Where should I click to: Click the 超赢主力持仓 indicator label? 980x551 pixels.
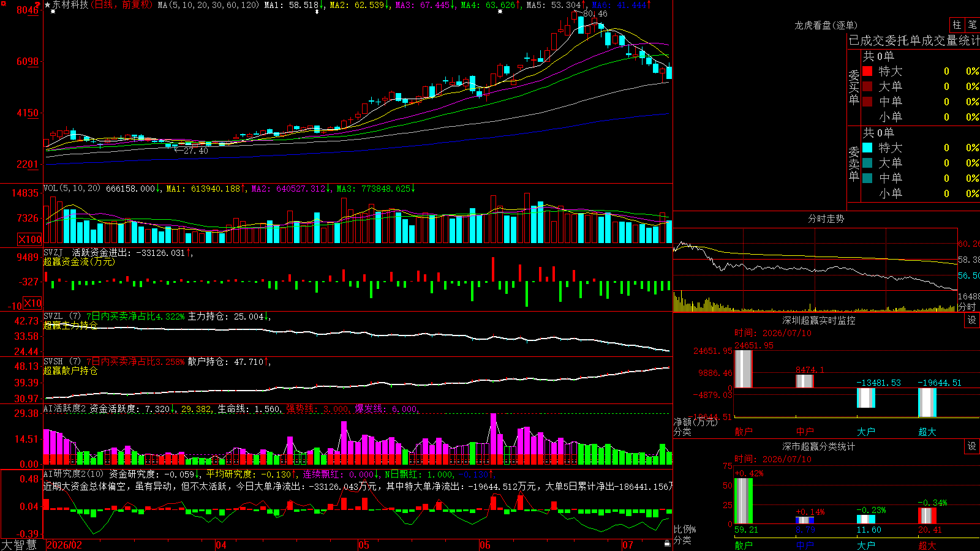point(70,325)
